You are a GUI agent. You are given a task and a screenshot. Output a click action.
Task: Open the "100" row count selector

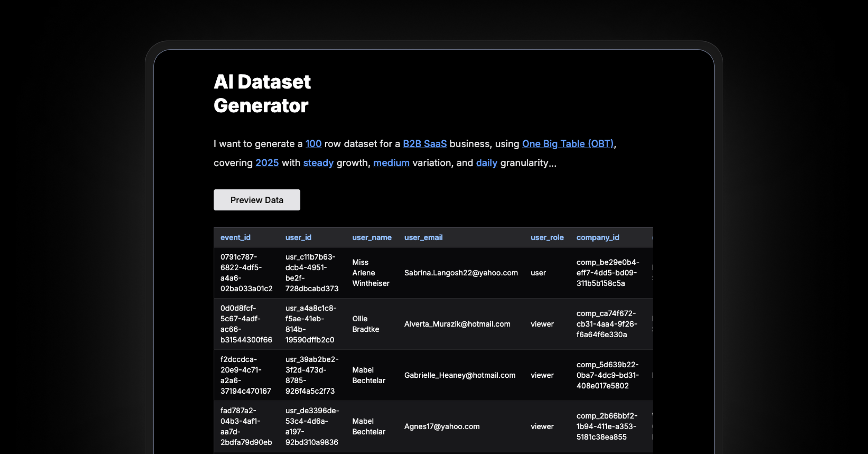[313, 144]
